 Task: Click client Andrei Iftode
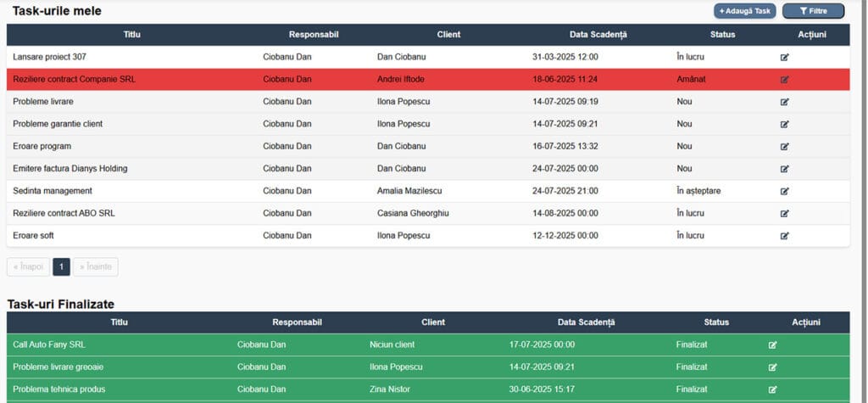[x=401, y=79]
